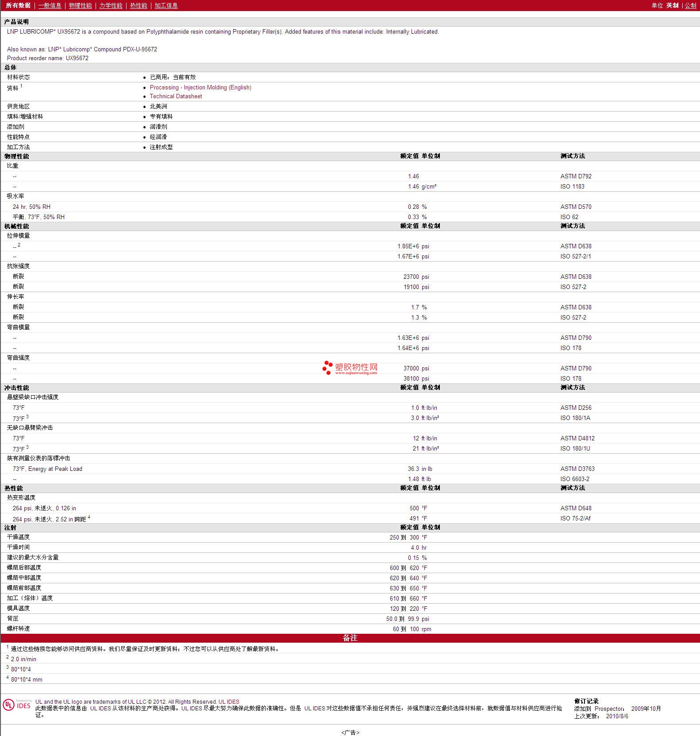Click the 2.0 in/min footnote
This screenshot has width=700, height=736.
[23, 659]
